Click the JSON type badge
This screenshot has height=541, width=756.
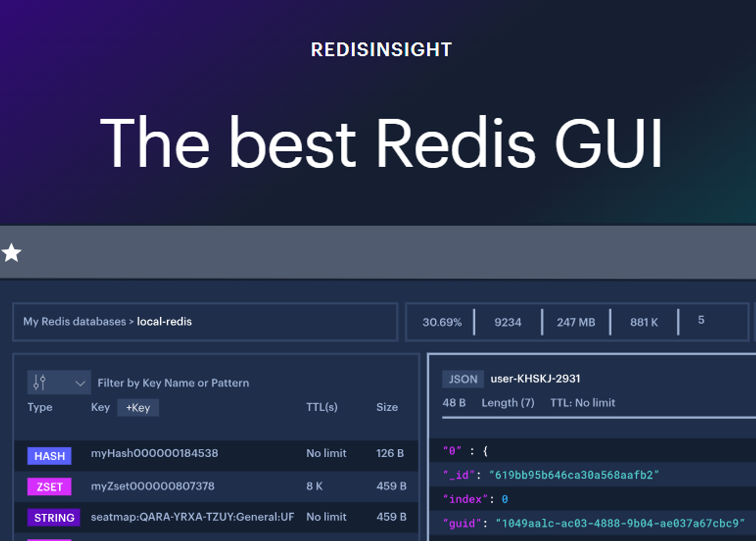click(462, 378)
